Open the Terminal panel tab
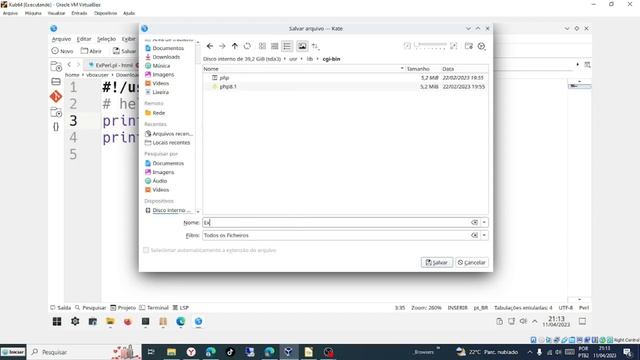 (x=154, y=308)
